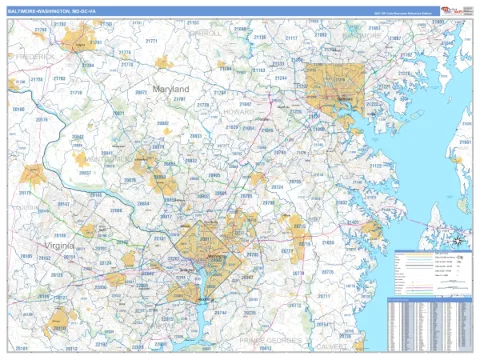
Task: Click ZIP code 21401 near Annapolis
Action: tap(353, 222)
